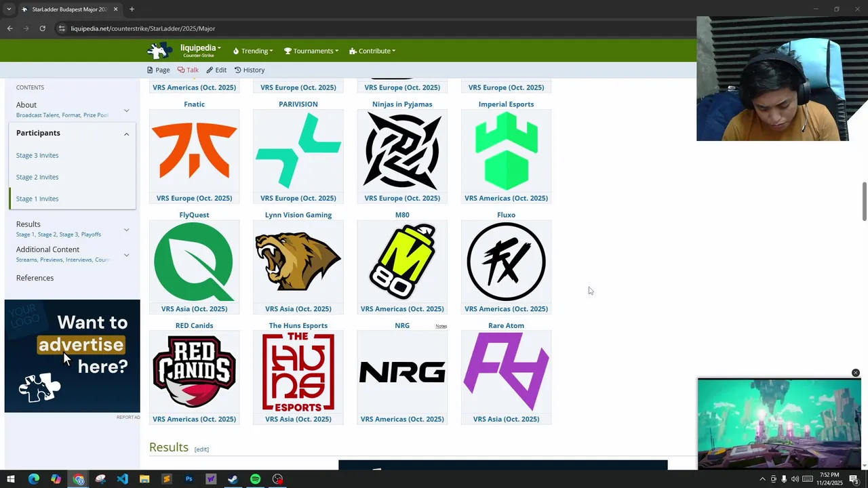Switch to the History tab
868x488 pixels.
(x=250, y=70)
